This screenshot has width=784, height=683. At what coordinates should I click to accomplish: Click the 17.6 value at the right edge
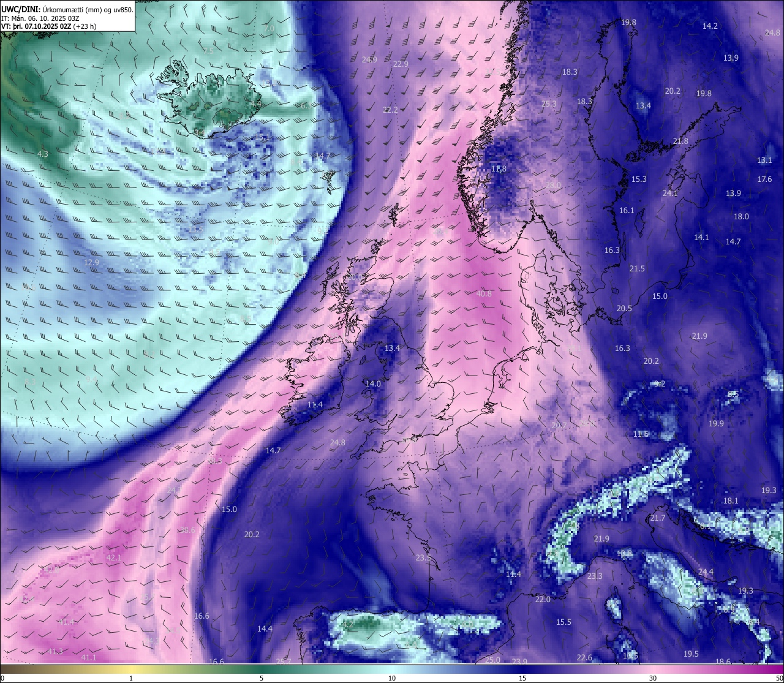764,179
